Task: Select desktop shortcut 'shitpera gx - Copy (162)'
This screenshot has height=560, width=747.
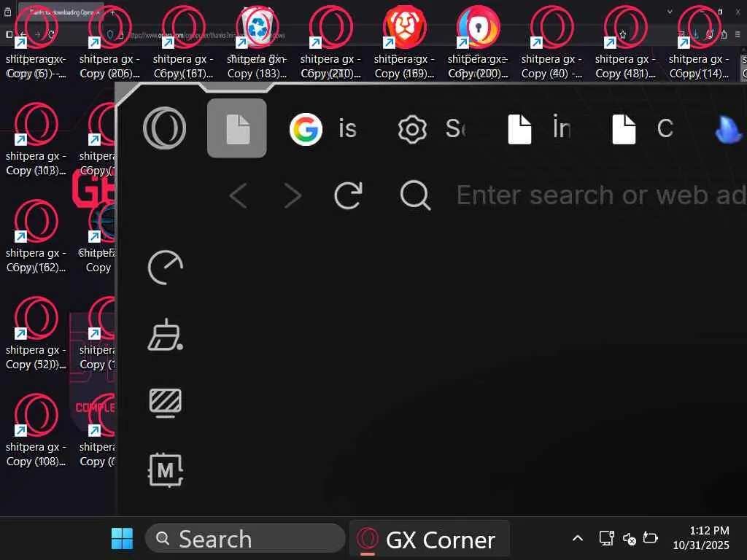Action: click(36, 237)
